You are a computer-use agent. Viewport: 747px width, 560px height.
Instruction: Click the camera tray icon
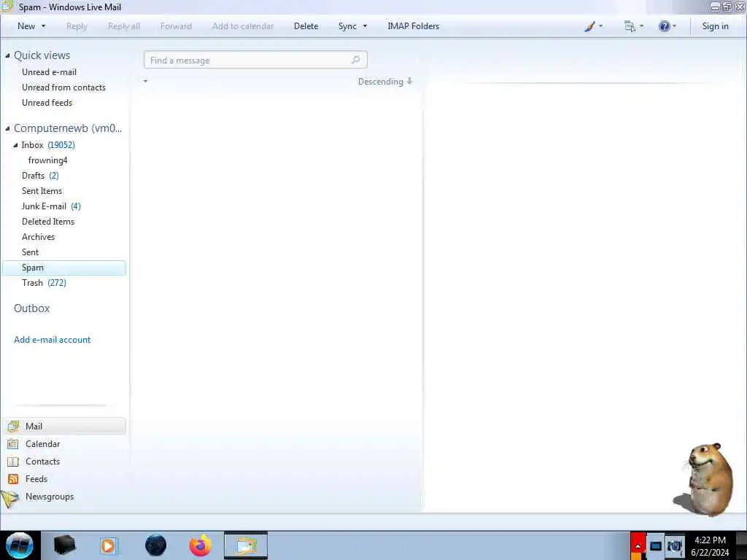click(x=675, y=546)
